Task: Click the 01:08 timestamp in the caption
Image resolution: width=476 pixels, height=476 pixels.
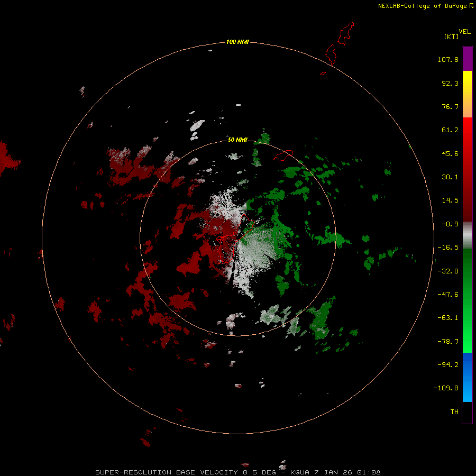Action: pos(369,472)
